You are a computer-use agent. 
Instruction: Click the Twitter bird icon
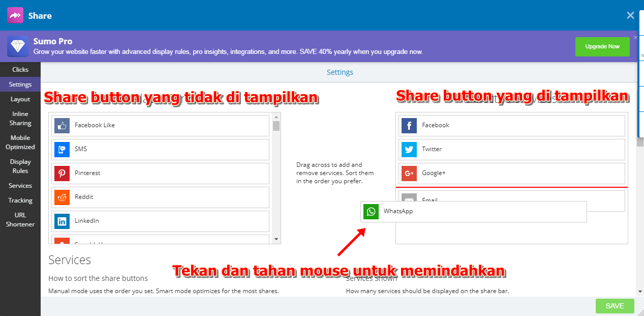(x=409, y=149)
